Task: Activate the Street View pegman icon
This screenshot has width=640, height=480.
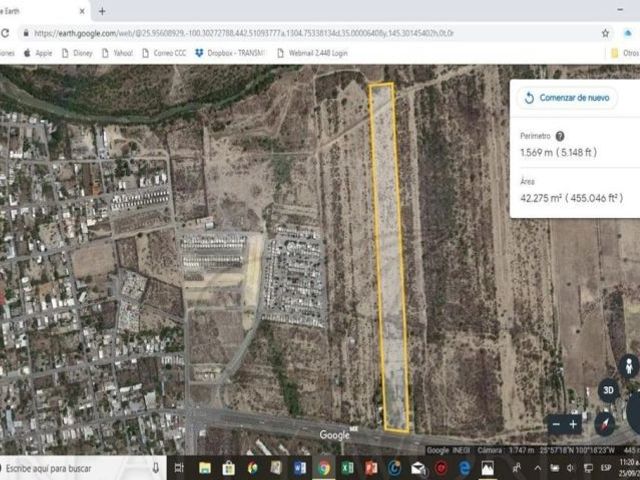Action: [x=629, y=366]
